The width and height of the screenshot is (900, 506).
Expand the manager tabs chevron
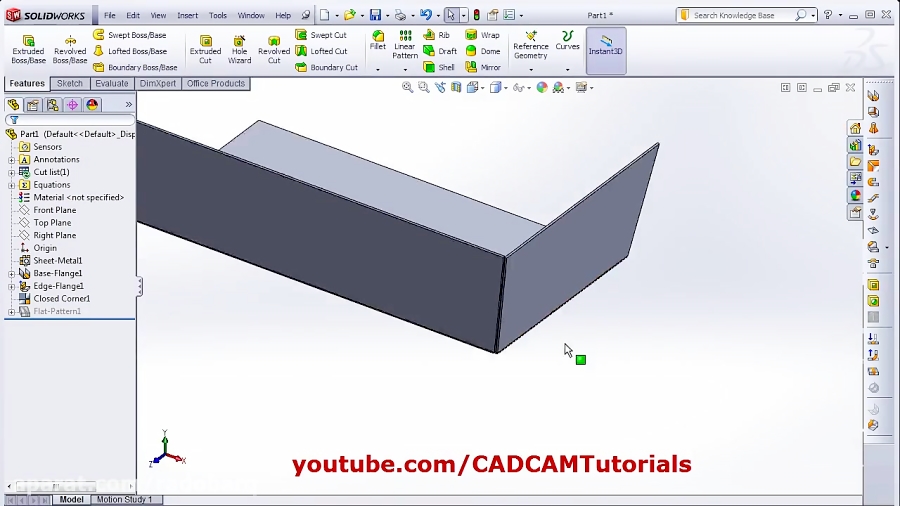tap(129, 104)
